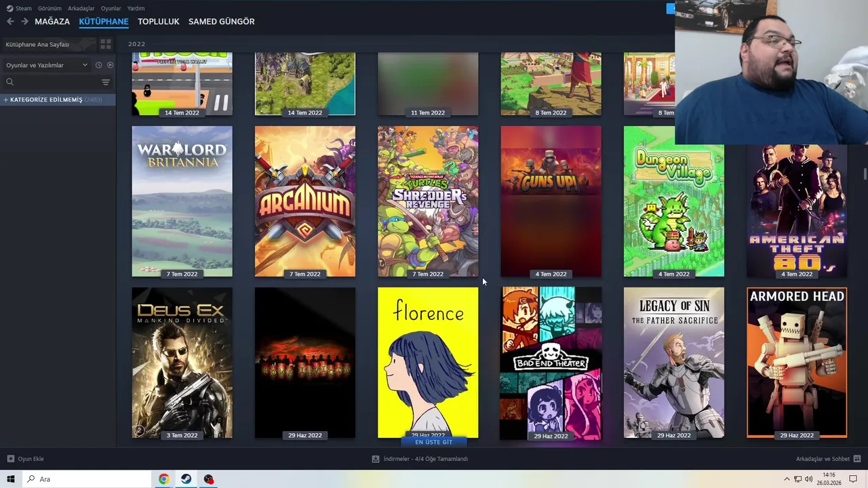Click the library search field
The image size is (868, 488).
click(x=51, y=82)
